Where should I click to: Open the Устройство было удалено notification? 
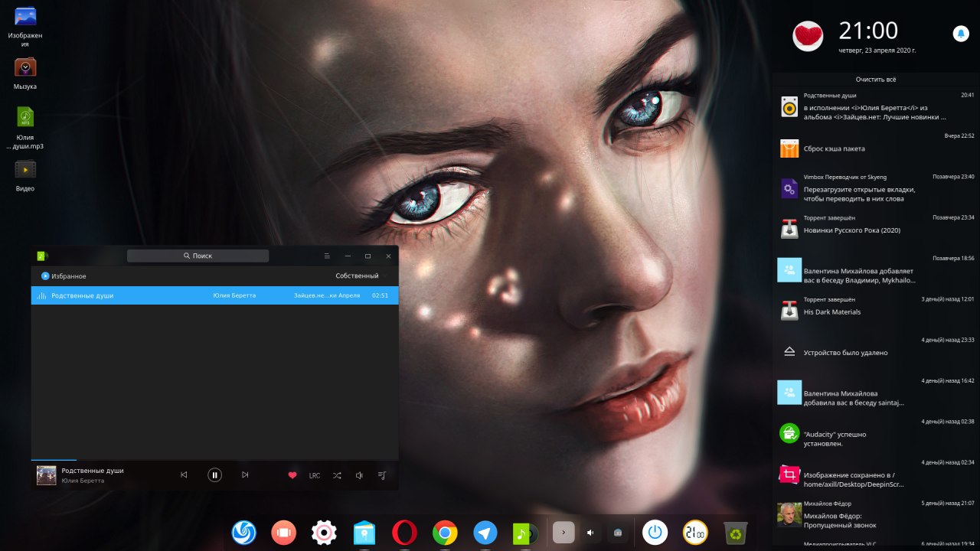click(x=876, y=351)
